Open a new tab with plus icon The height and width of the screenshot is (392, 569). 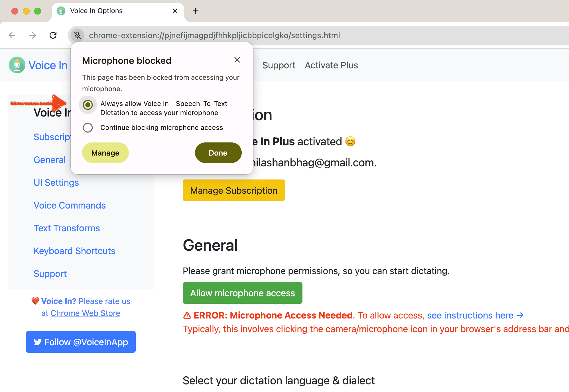[196, 11]
